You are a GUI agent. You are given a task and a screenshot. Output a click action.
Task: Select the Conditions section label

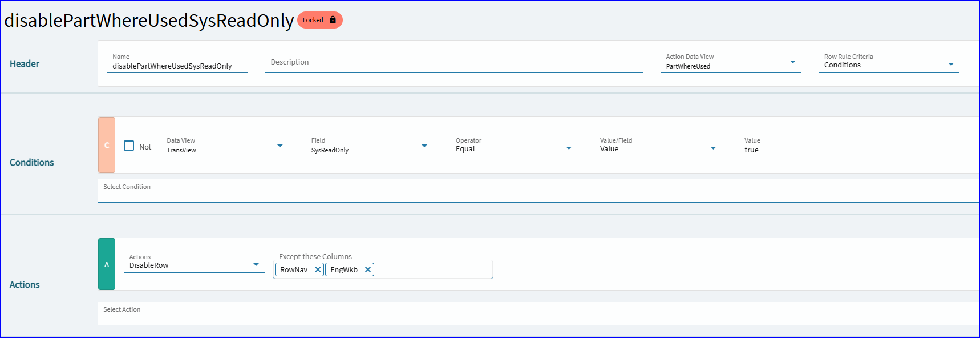[32, 163]
